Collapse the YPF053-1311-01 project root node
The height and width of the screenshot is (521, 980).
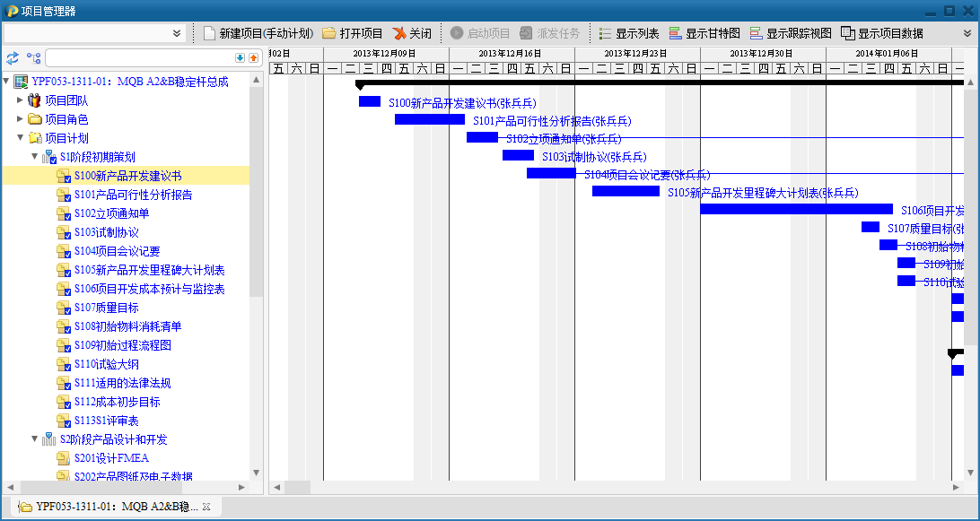7,82
